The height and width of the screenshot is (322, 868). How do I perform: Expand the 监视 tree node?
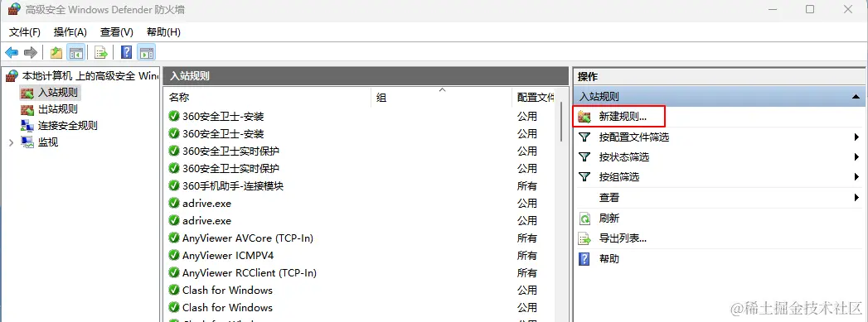(x=11, y=142)
